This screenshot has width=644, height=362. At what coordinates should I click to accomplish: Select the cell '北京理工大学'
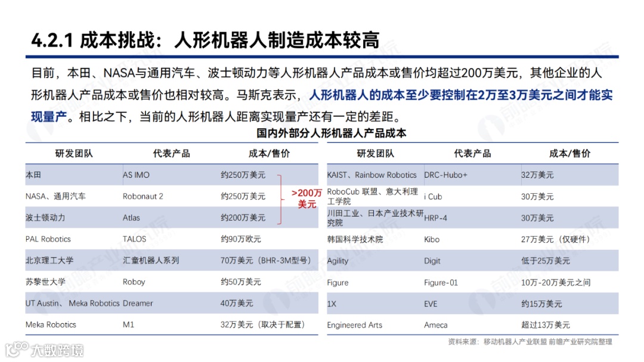point(49,261)
